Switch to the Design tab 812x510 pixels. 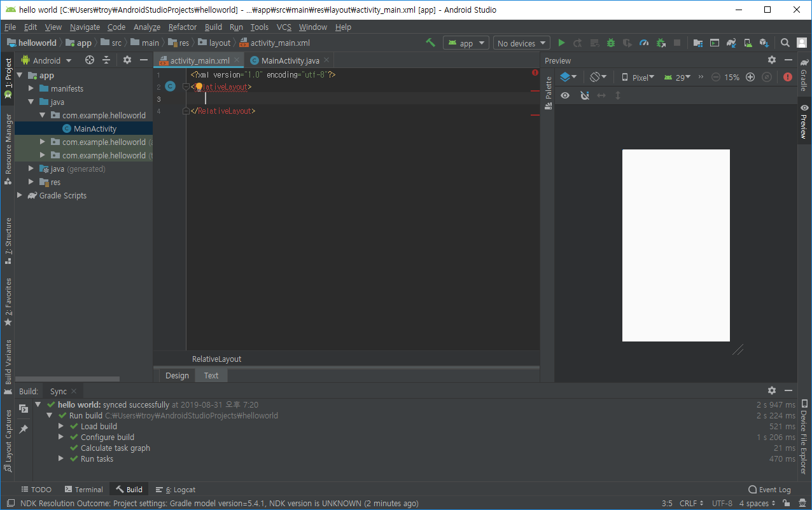point(177,375)
